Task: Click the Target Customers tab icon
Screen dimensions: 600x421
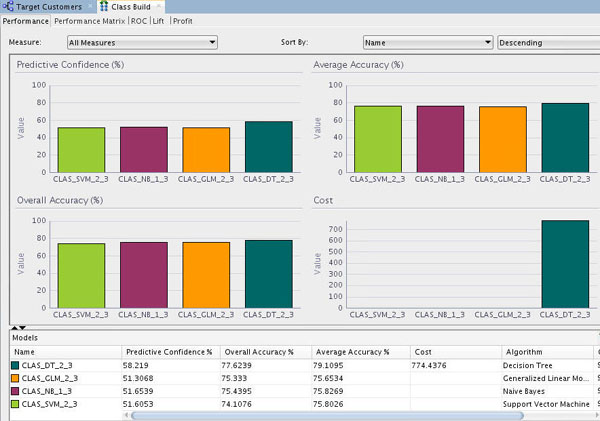Action: pyautogui.click(x=8, y=6)
